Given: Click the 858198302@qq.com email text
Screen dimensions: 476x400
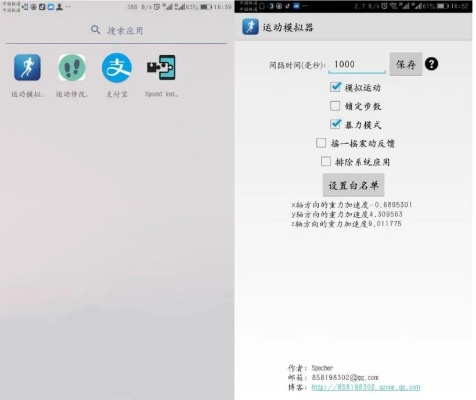Looking at the screenshot, I should (345, 378).
